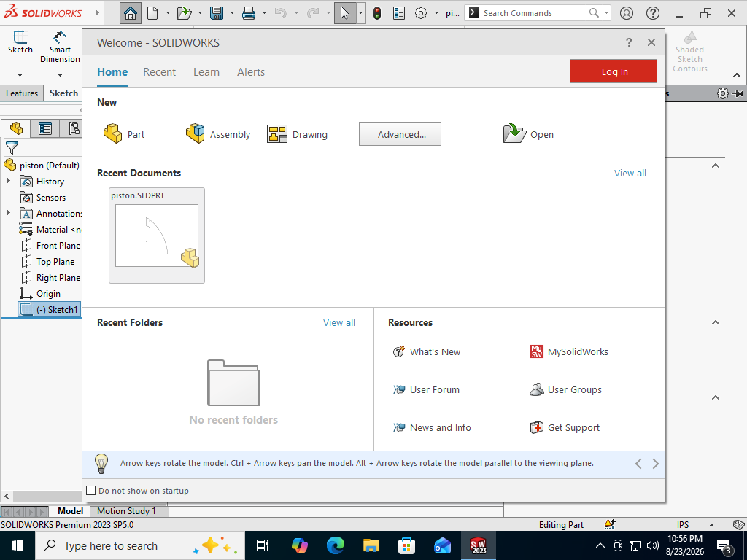Click View all for Recent Folders
Image resolution: width=747 pixels, height=560 pixels.
click(x=339, y=323)
